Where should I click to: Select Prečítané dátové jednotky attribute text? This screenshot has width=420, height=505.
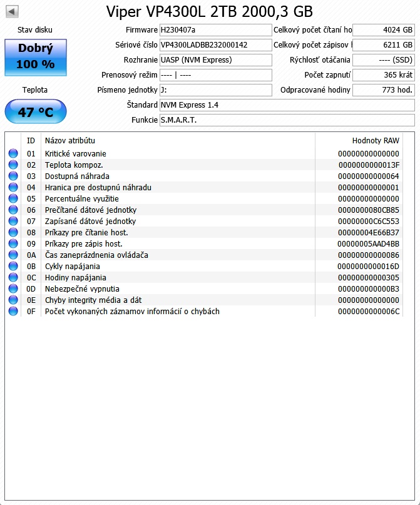[91, 210]
